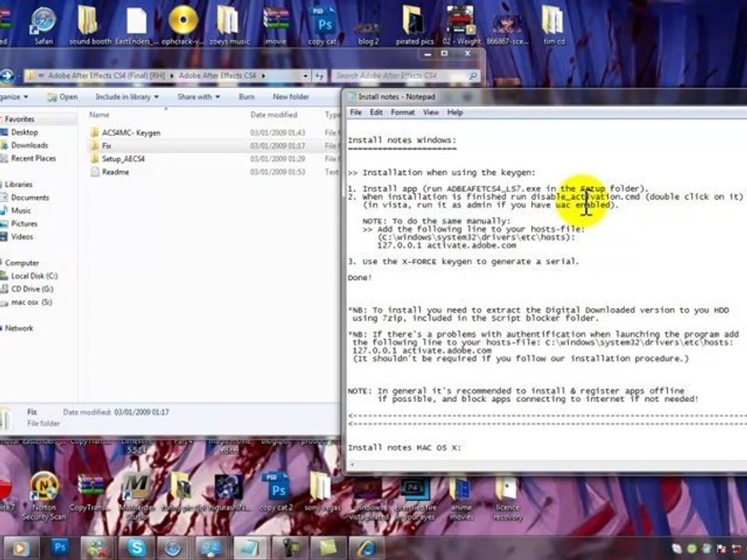Image resolution: width=747 pixels, height=560 pixels.
Task: Click the Windows Live Messenger taskbar icon
Action: (x=96, y=548)
